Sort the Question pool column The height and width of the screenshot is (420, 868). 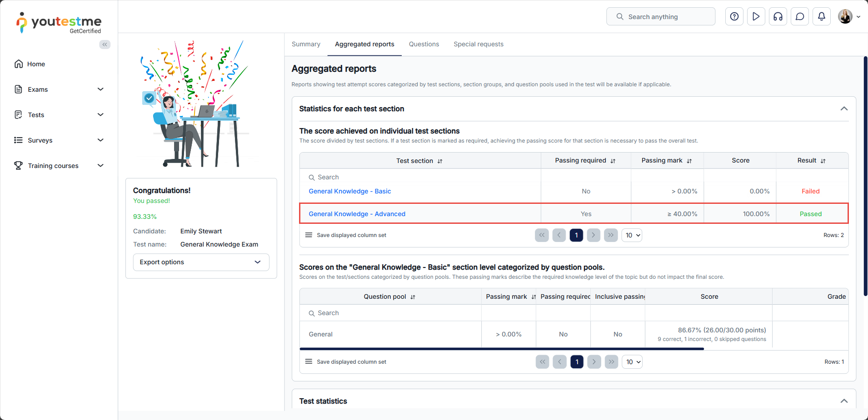click(x=413, y=297)
